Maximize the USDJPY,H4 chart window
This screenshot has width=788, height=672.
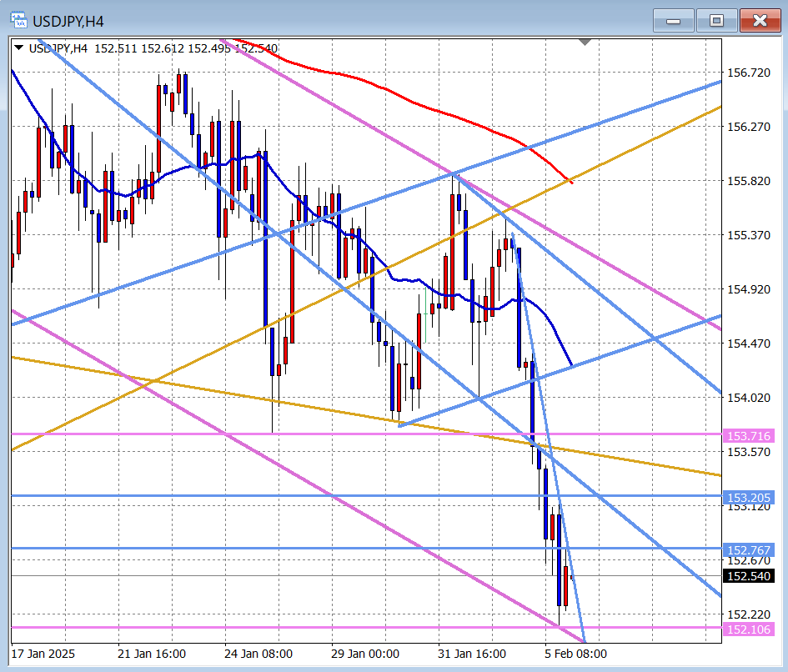point(716,21)
